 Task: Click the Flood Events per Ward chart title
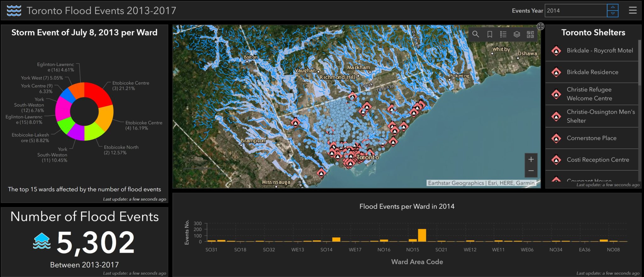[407, 206]
